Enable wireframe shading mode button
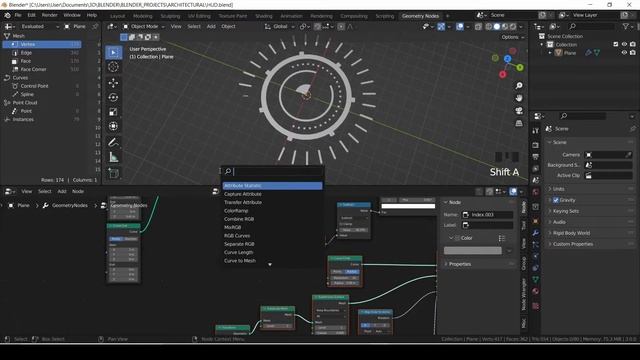The width and height of the screenshot is (640, 360). click(x=489, y=27)
